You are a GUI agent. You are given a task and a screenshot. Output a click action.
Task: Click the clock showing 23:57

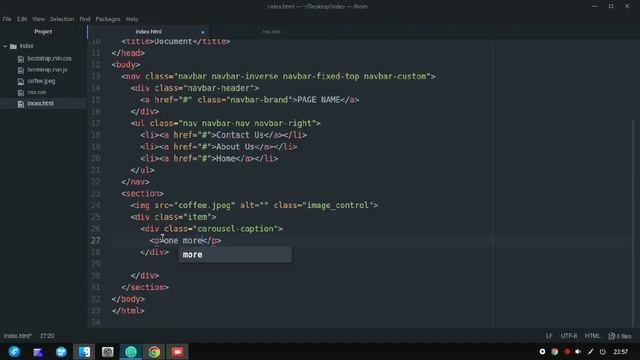620,351
